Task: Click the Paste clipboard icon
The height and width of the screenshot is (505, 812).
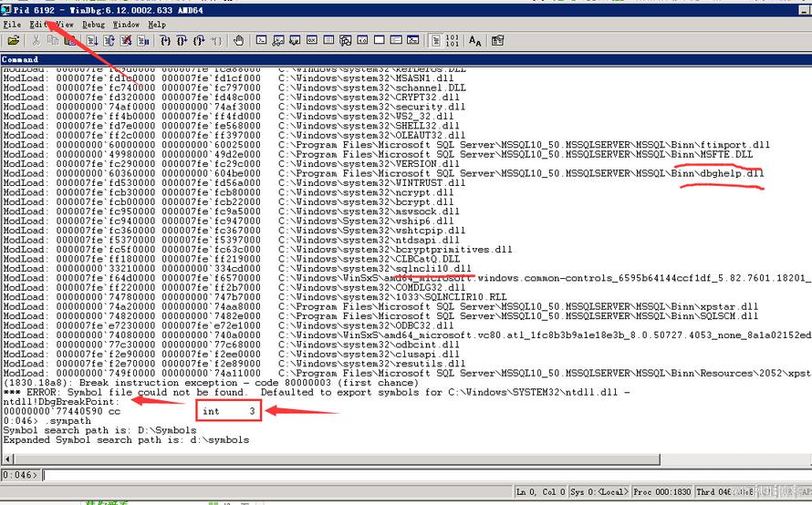Action: 69,40
